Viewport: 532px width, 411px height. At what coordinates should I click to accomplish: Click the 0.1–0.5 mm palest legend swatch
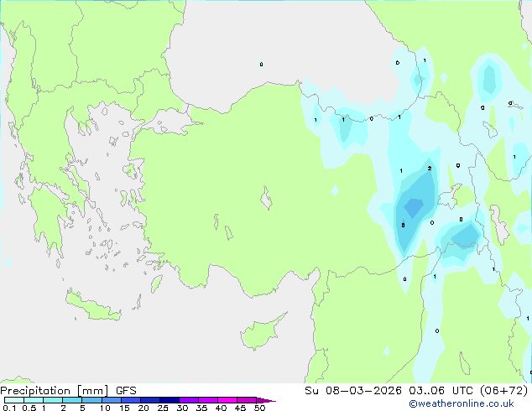[x=14, y=400]
